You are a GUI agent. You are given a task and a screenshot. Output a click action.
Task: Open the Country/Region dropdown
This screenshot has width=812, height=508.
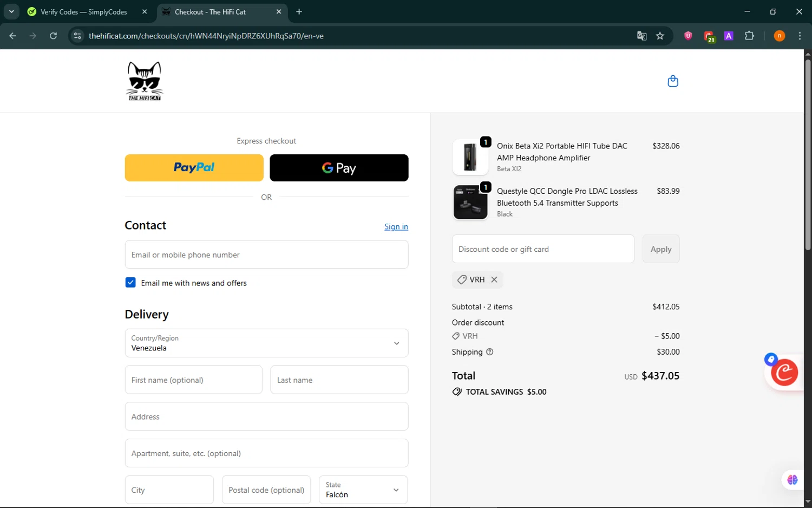pos(266,343)
